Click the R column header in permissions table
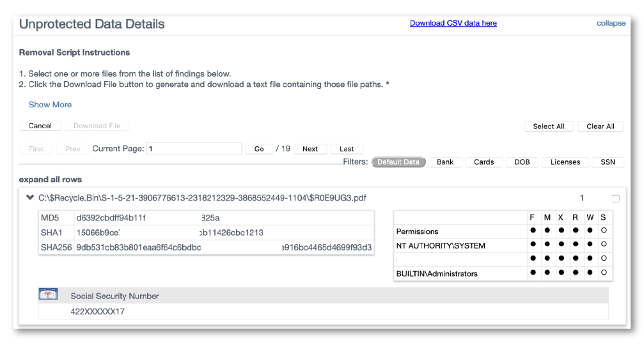 click(x=575, y=217)
